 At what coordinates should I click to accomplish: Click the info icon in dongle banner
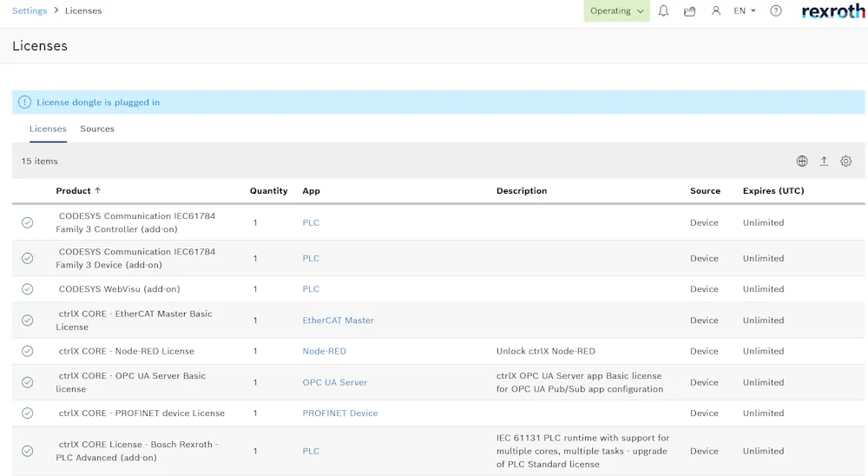tap(24, 102)
